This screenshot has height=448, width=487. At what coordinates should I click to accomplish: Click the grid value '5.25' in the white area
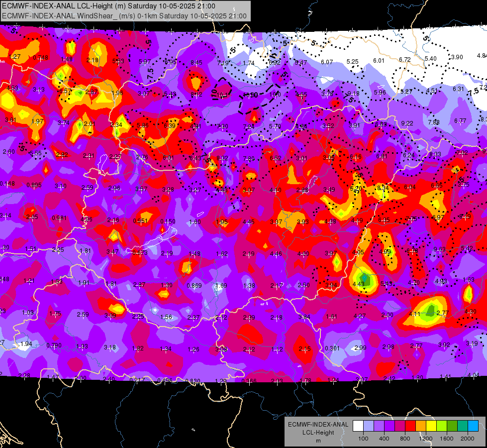(353, 62)
